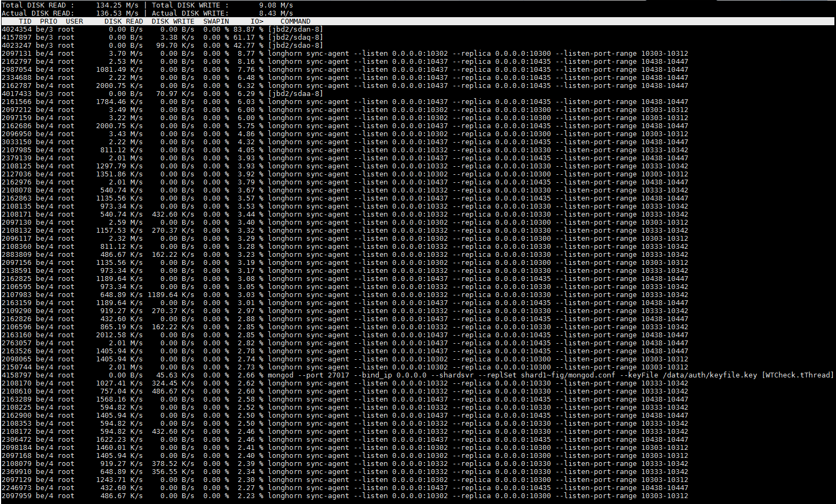Select the mongod process row
Viewport: 836px width, 504px height.
376,375
